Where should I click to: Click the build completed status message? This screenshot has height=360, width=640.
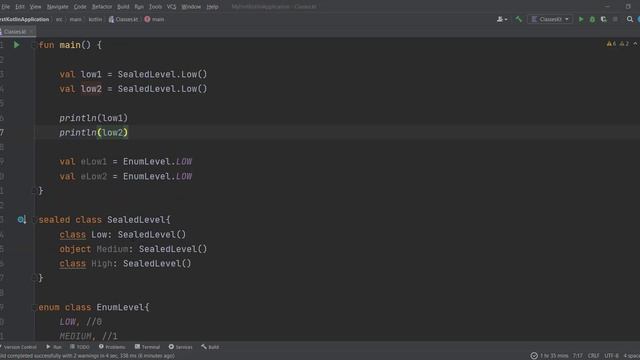coord(88,356)
